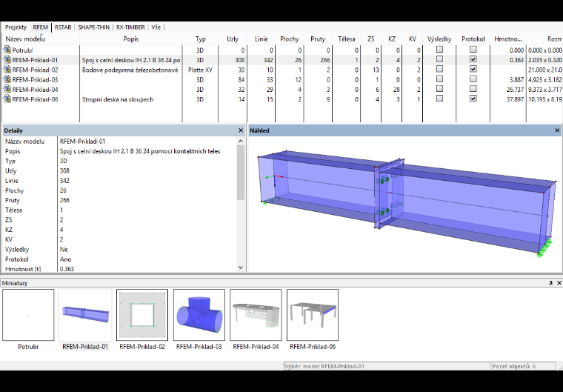The width and height of the screenshot is (563, 392).
Task: Sort list by Typ column header
Action: click(200, 39)
